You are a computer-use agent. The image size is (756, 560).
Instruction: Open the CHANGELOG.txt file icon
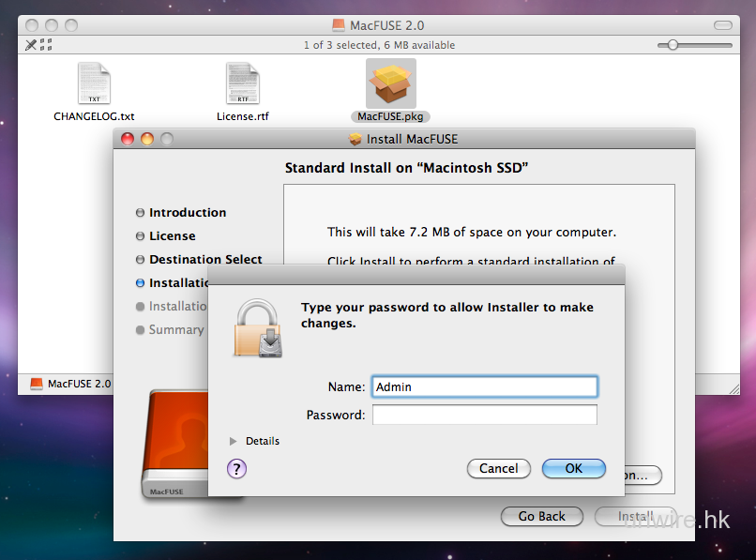click(x=94, y=84)
